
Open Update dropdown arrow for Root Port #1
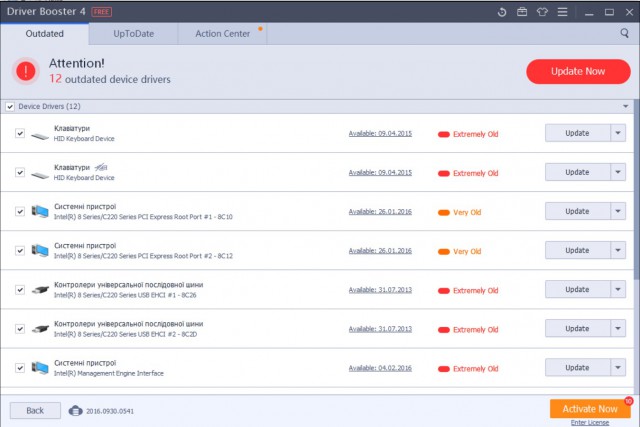(x=618, y=211)
